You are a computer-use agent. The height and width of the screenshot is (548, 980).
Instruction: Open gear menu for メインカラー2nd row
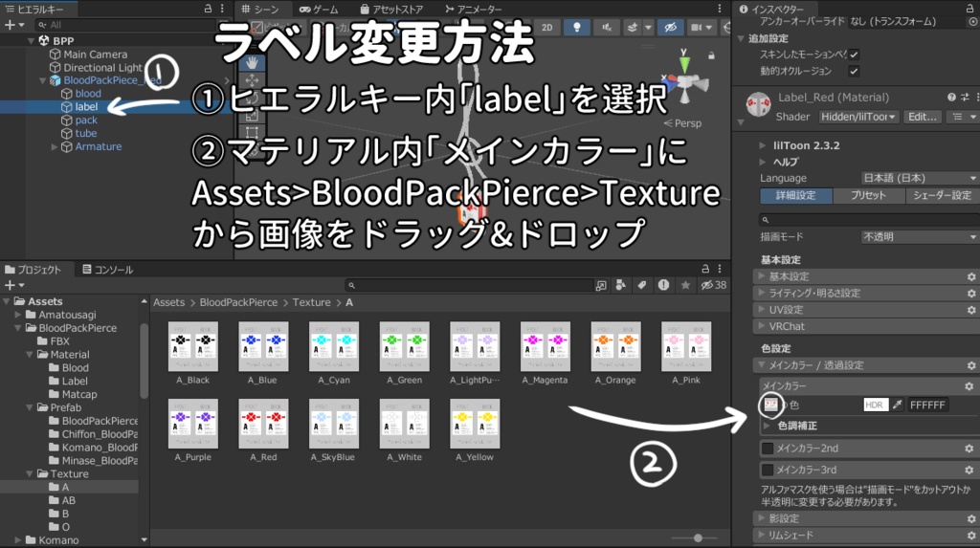click(x=969, y=449)
